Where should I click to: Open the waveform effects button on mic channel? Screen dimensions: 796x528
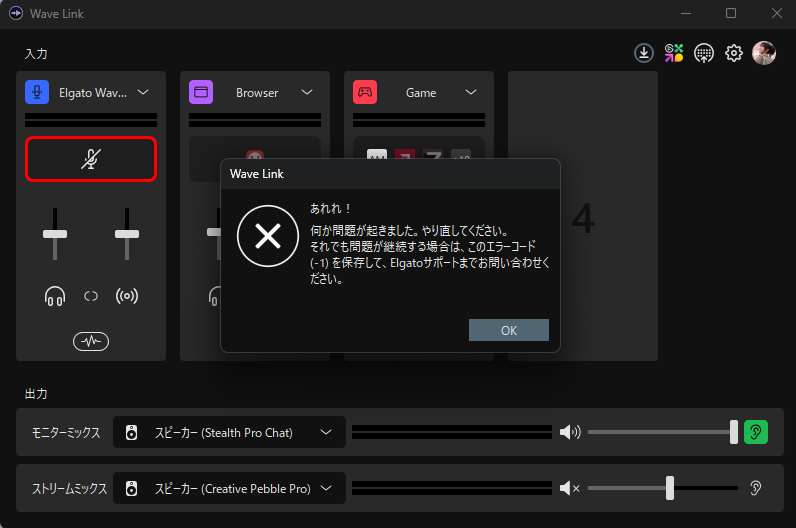click(x=91, y=341)
